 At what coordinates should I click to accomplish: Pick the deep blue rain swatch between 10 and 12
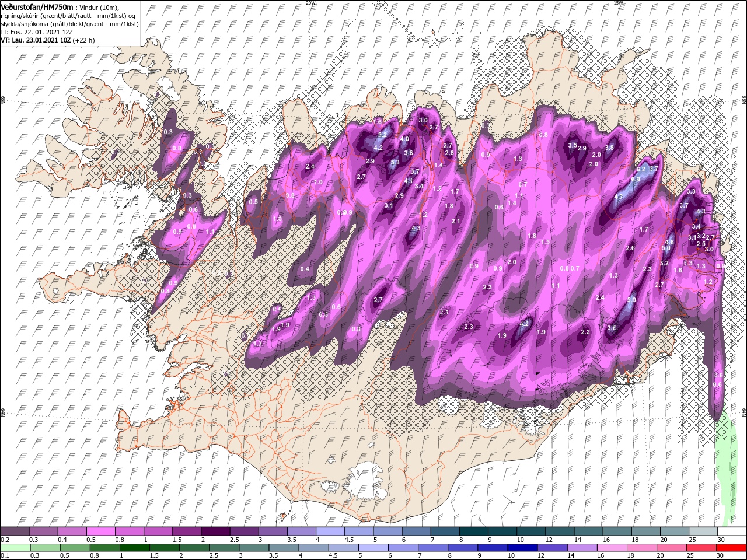pos(523,547)
